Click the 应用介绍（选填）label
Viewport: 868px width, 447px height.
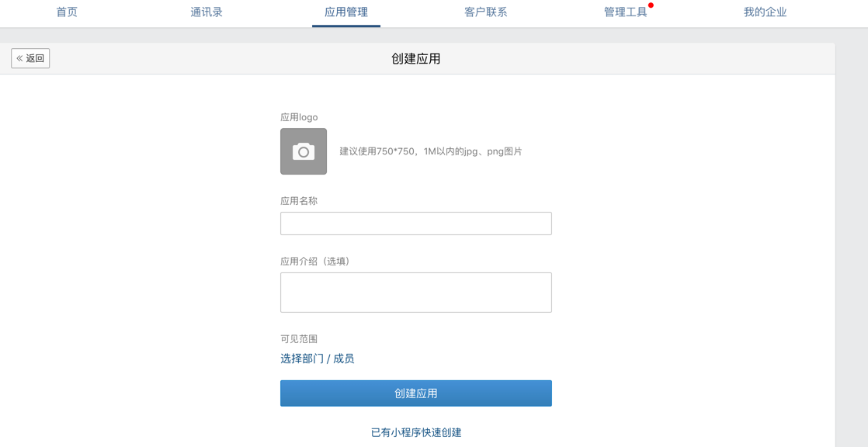317,262
